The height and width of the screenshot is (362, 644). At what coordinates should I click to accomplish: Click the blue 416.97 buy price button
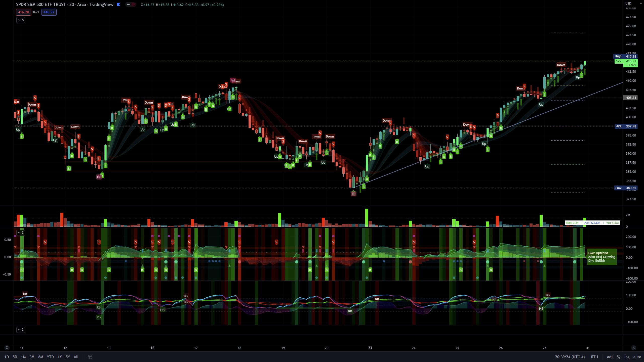[49, 12]
